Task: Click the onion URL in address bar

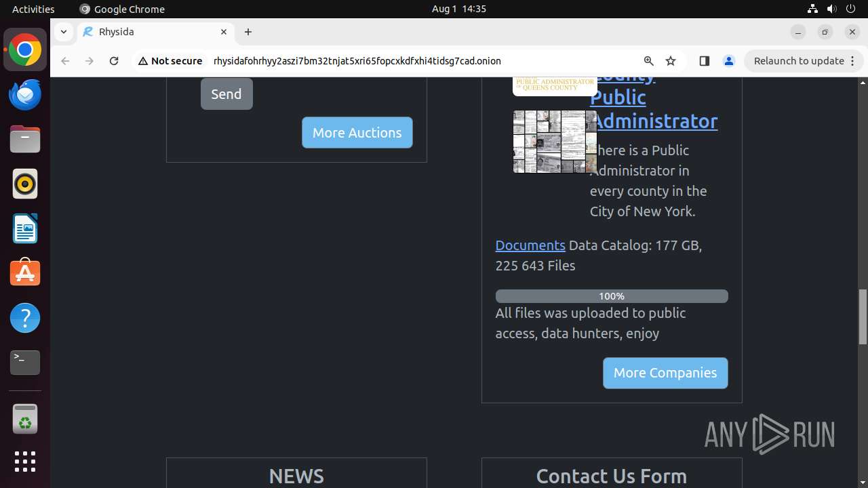Action: [357, 61]
